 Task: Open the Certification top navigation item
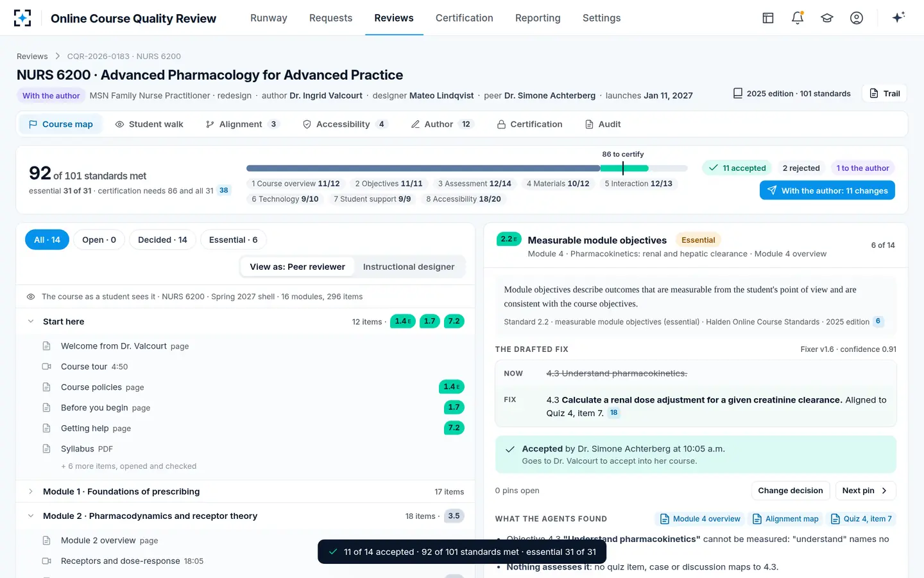coord(465,18)
